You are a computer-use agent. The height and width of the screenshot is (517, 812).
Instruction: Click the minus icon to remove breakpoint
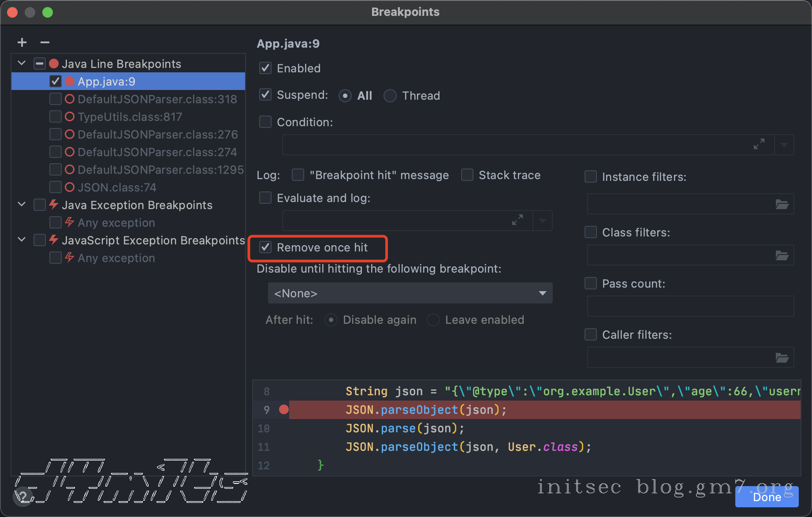45,42
